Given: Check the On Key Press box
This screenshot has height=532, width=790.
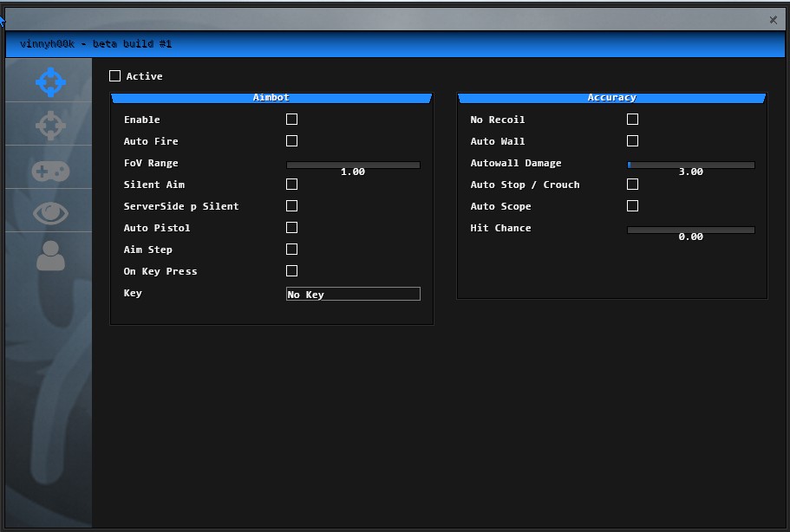Looking at the screenshot, I should pos(292,271).
